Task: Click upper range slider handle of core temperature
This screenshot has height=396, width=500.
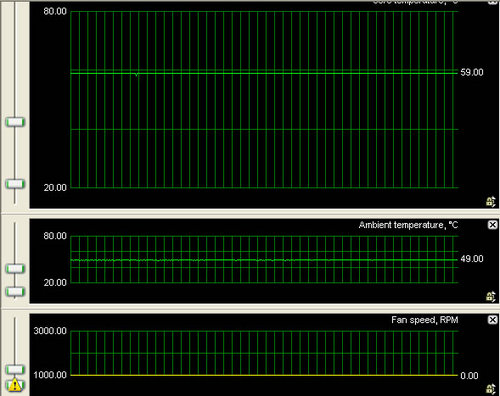Action: pyautogui.click(x=15, y=122)
